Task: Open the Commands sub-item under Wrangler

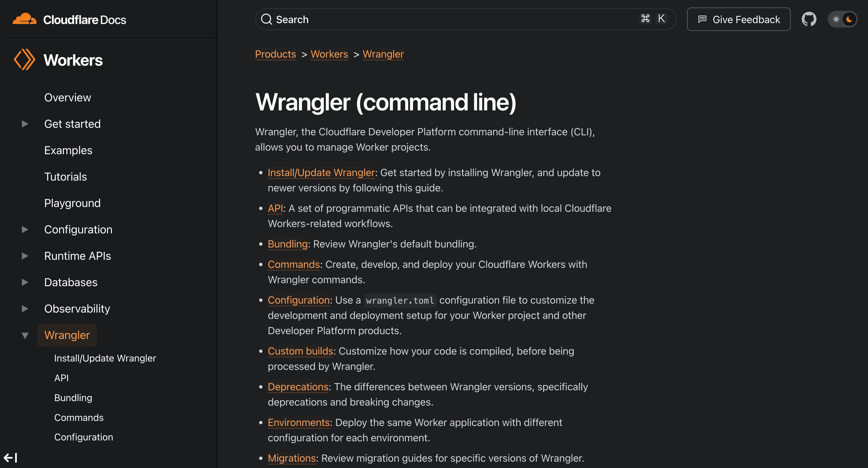Action: point(79,418)
